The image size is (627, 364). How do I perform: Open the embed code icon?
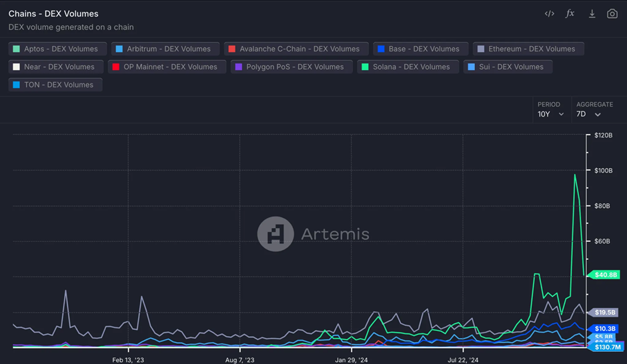click(550, 13)
